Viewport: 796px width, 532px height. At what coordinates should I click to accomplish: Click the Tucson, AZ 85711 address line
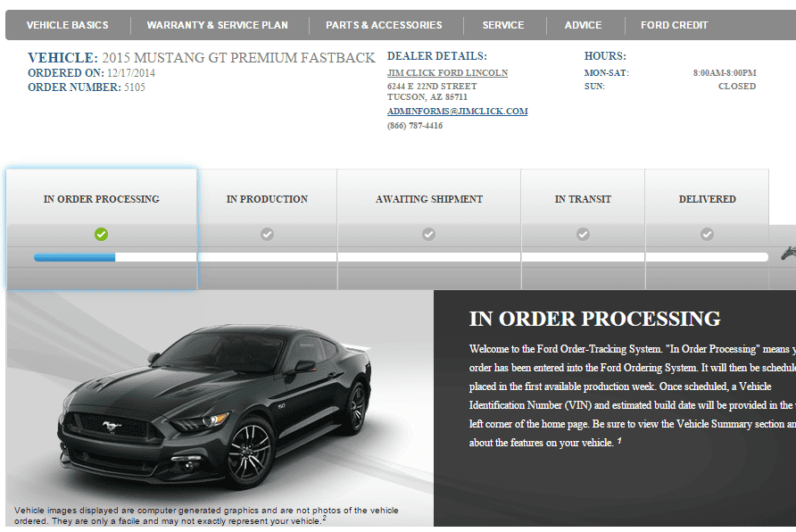click(x=427, y=97)
